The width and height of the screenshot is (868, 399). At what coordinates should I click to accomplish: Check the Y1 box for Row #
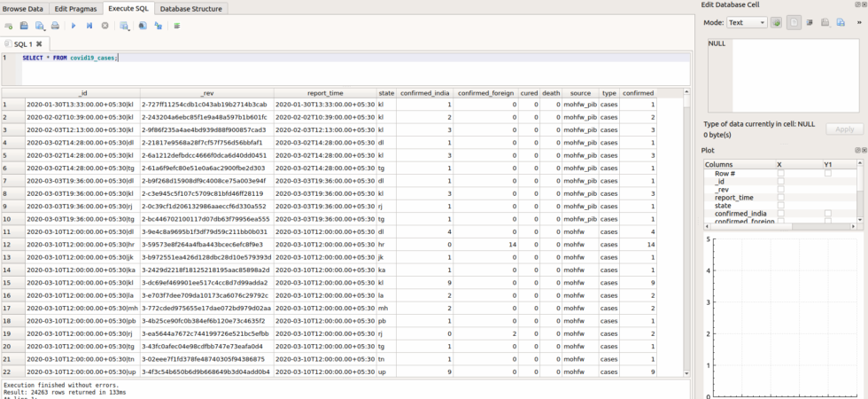pyautogui.click(x=828, y=174)
